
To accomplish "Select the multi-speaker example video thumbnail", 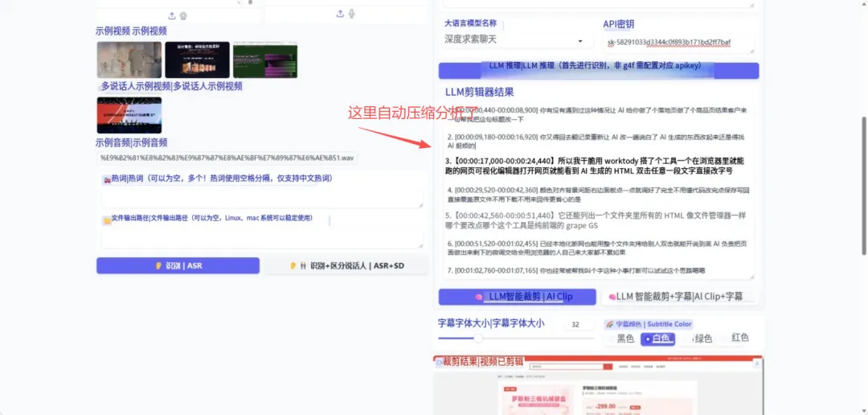I will pyautogui.click(x=129, y=115).
